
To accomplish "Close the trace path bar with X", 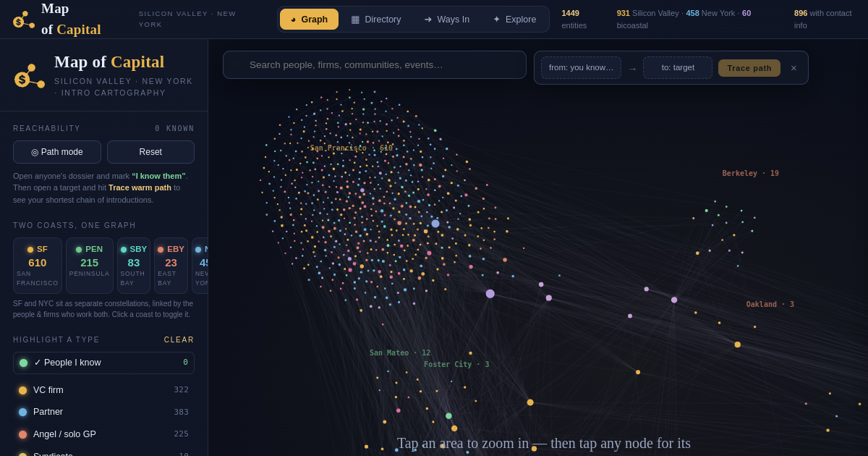I will tap(793, 68).
